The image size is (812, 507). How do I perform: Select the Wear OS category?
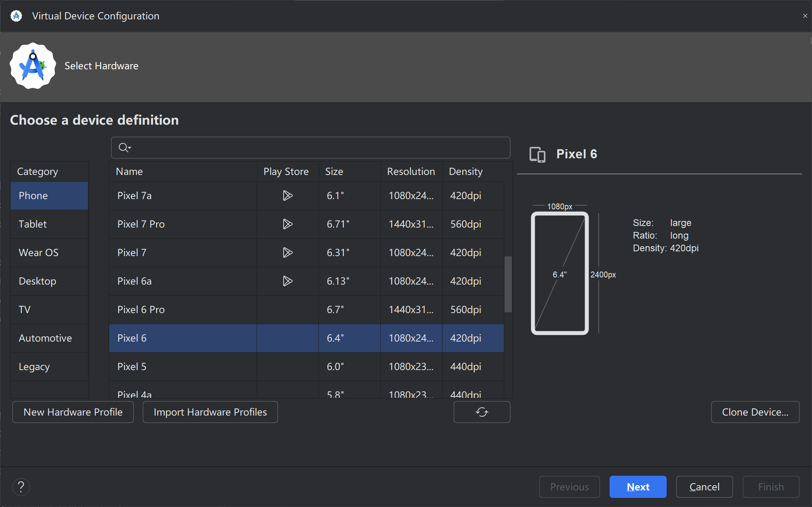click(x=49, y=253)
